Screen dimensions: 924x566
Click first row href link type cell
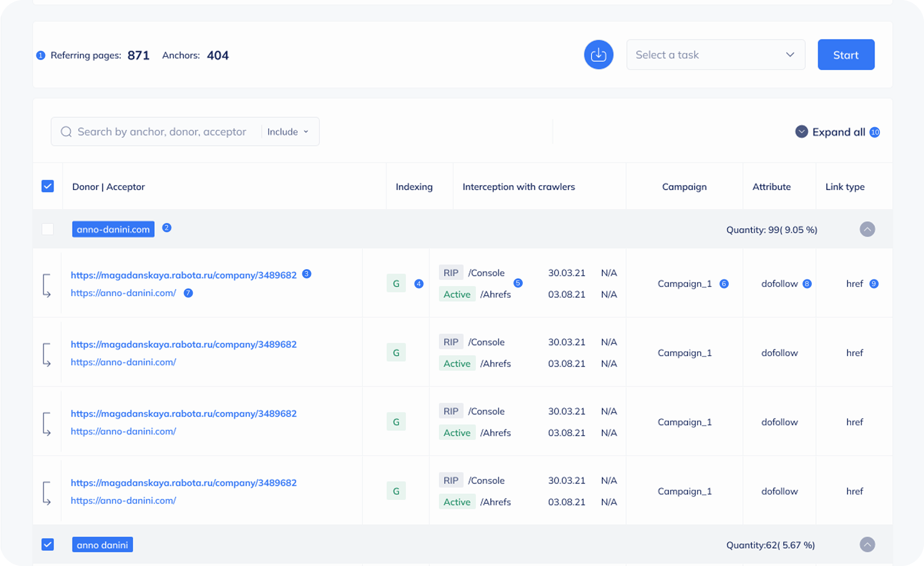(x=854, y=284)
